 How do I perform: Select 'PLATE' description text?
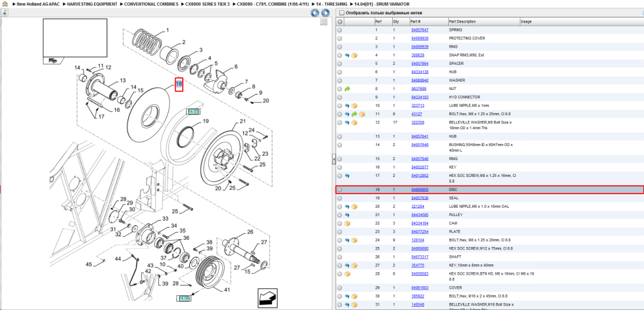point(455,232)
